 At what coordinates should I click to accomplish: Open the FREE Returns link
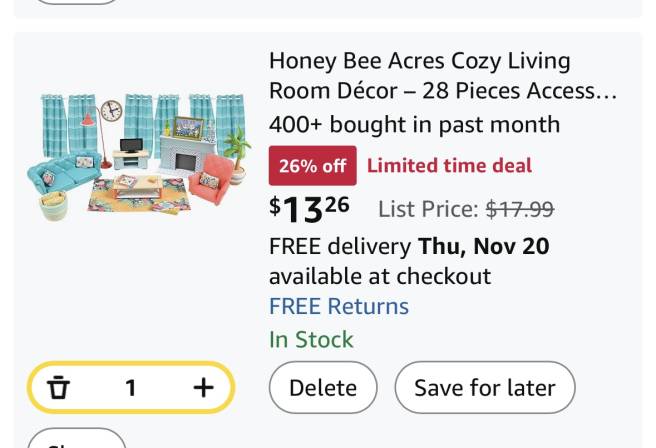[x=338, y=306]
